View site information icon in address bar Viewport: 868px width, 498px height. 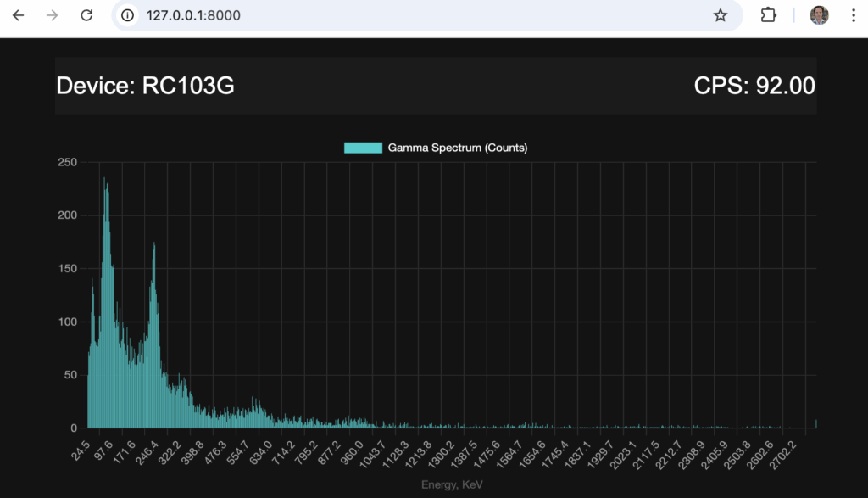tap(127, 15)
